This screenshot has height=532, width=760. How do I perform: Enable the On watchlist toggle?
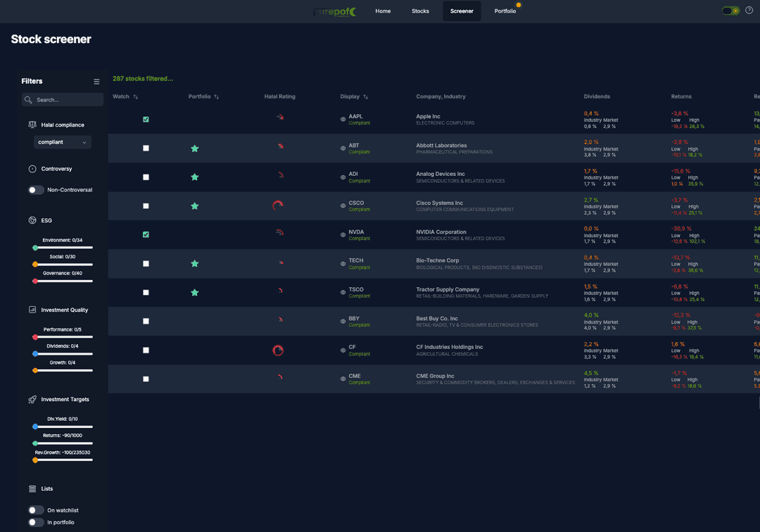click(x=36, y=510)
